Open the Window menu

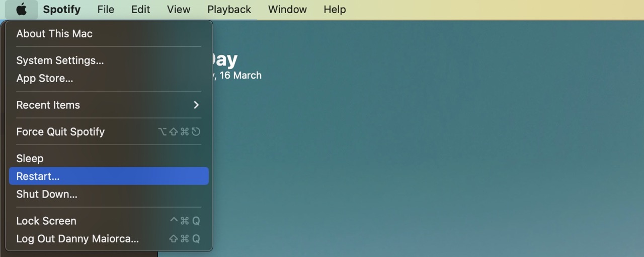(x=287, y=10)
